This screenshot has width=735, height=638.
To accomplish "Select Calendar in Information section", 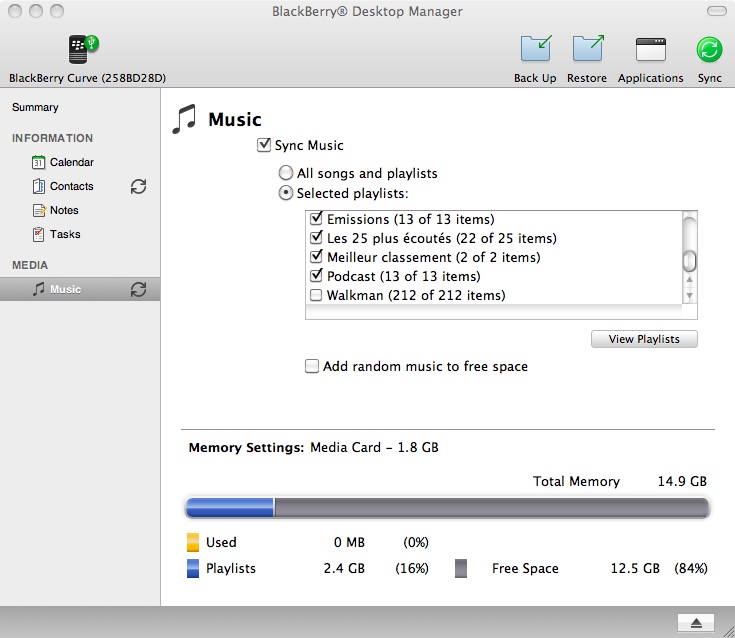I will pyautogui.click(x=72, y=162).
